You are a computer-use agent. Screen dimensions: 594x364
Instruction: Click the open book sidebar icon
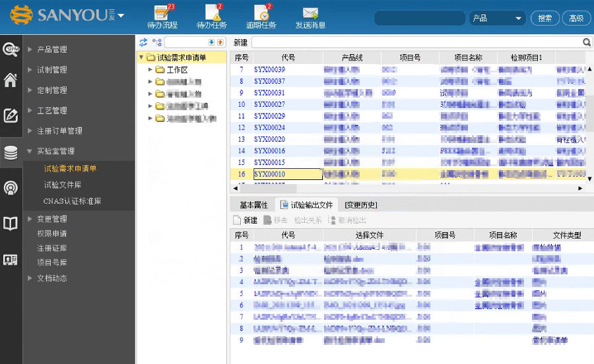11,224
